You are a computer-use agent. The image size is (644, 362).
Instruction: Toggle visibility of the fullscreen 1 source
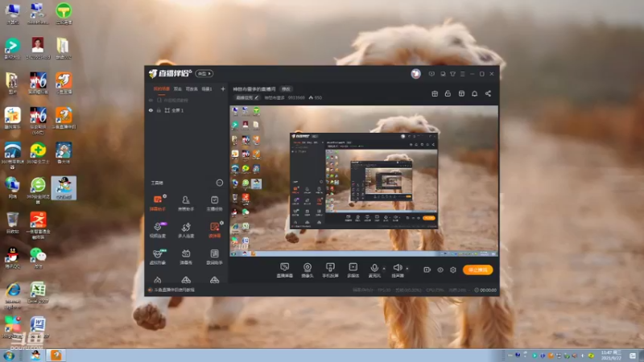151,110
